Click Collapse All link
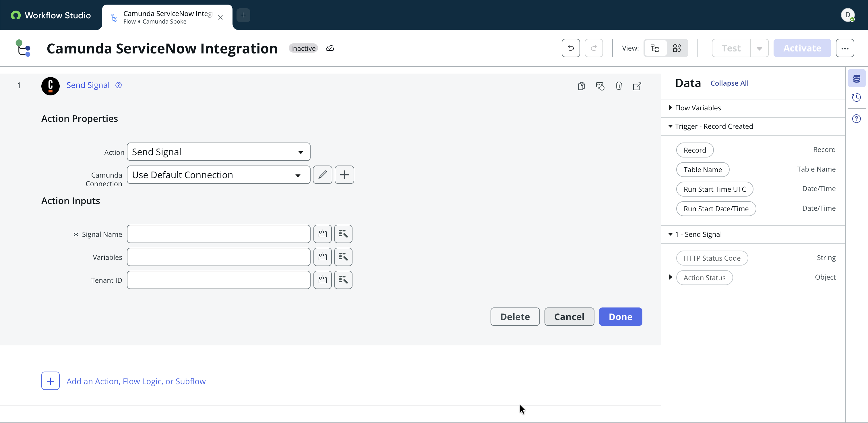868x423 pixels. click(729, 83)
